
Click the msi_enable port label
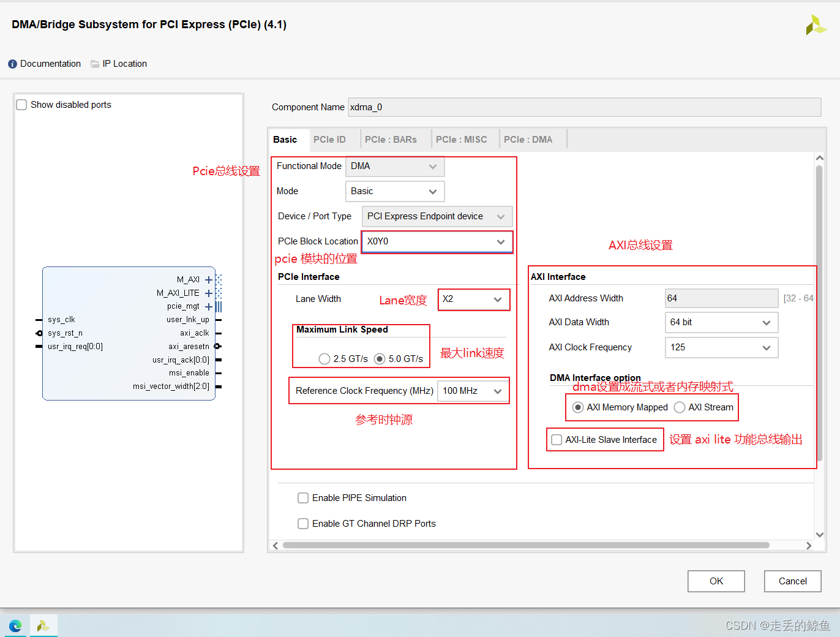(x=189, y=373)
